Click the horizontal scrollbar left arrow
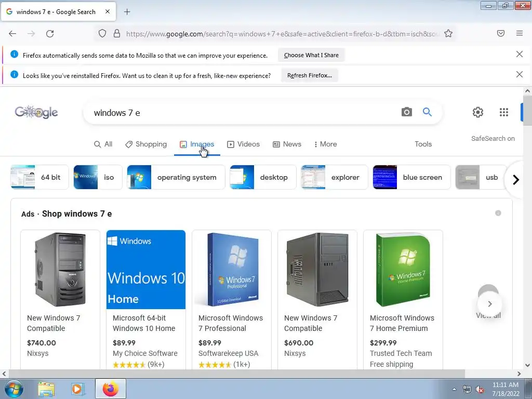The height and width of the screenshot is (399, 532). pyautogui.click(x=4, y=374)
